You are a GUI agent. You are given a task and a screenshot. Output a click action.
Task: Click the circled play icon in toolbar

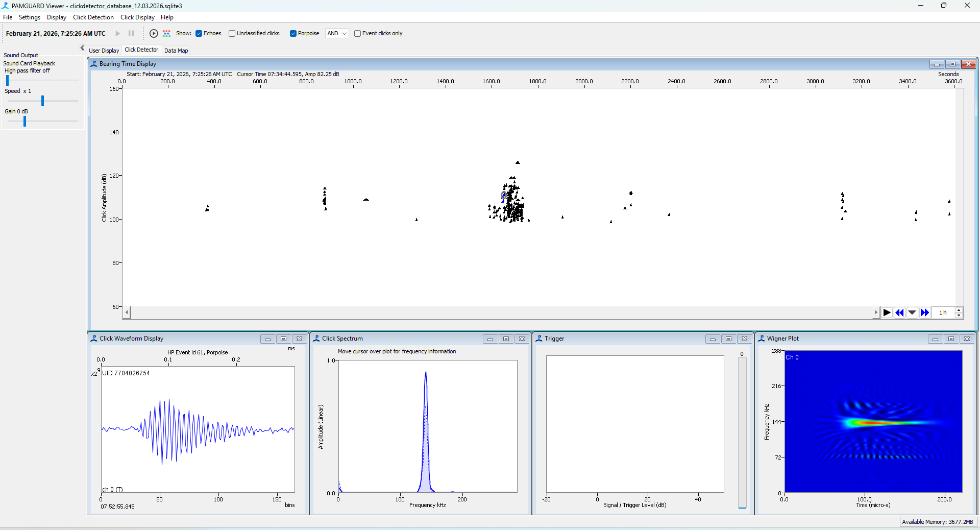click(x=154, y=33)
